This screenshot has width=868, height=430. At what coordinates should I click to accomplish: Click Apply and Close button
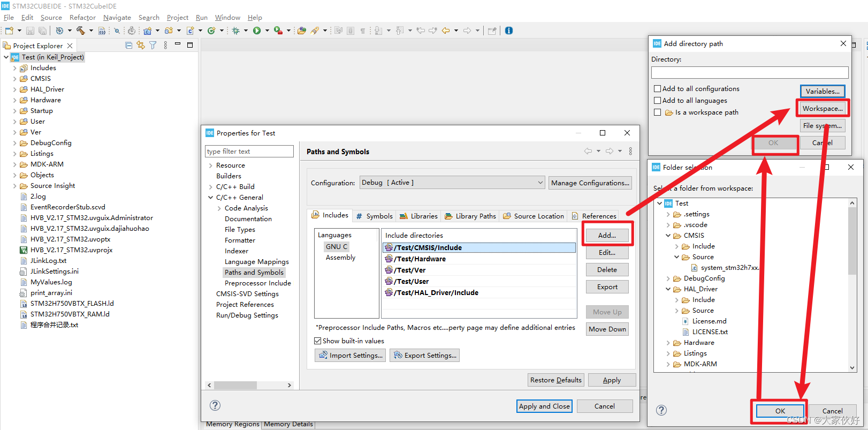pos(544,406)
